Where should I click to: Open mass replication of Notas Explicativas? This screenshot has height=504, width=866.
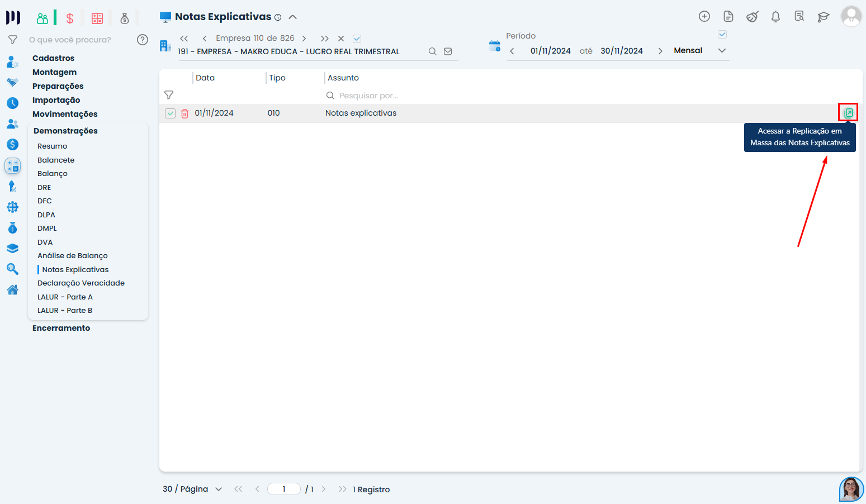(x=848, y=113)
